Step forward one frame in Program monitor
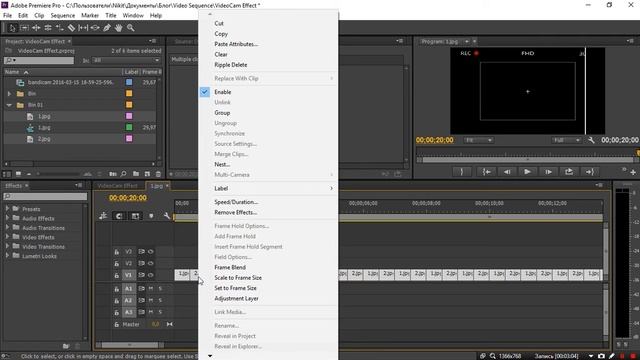 pos(548,172)
